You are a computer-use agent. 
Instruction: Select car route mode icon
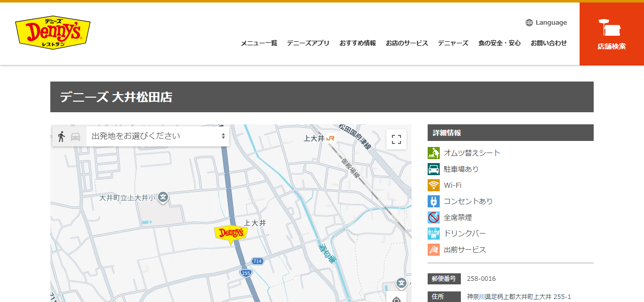[75, 136]
